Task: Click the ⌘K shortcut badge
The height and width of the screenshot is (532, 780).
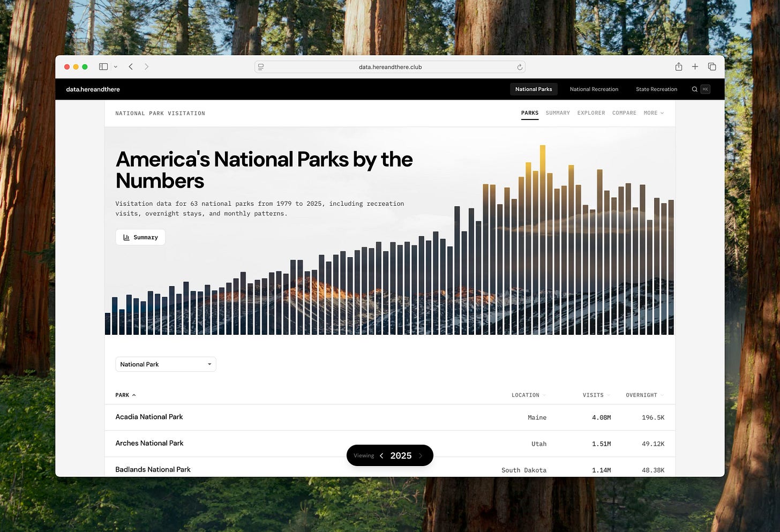Action: click(706, 89)
